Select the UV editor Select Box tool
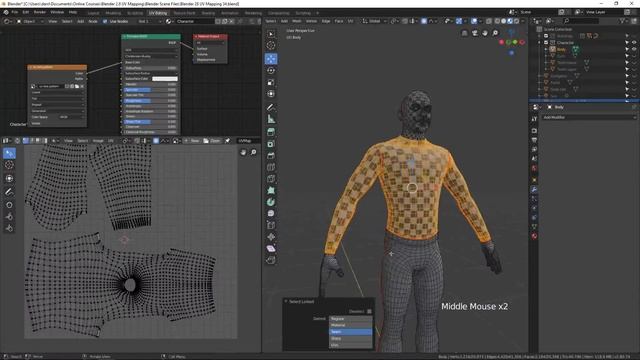Image resolution: width=640 pixels, height=360 pixels. tap(9, 153)
